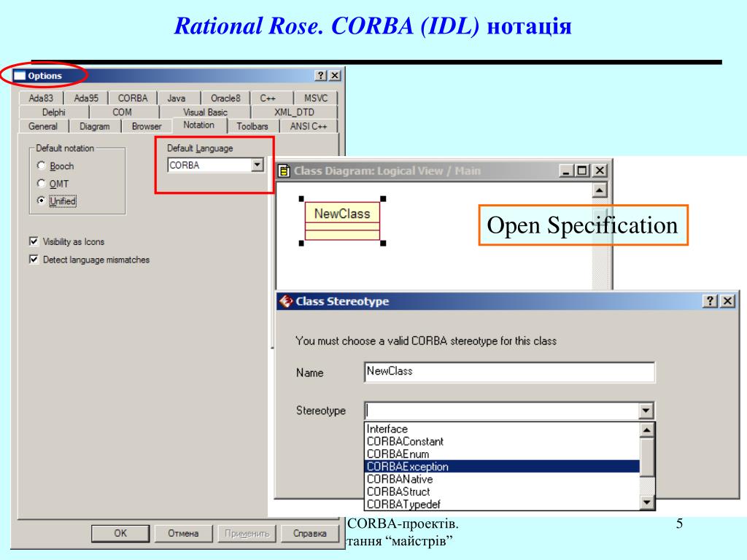This screenshot has height=560, width=747.
Task: Switch to the COM tab
Action: click(x=122, y=112)
